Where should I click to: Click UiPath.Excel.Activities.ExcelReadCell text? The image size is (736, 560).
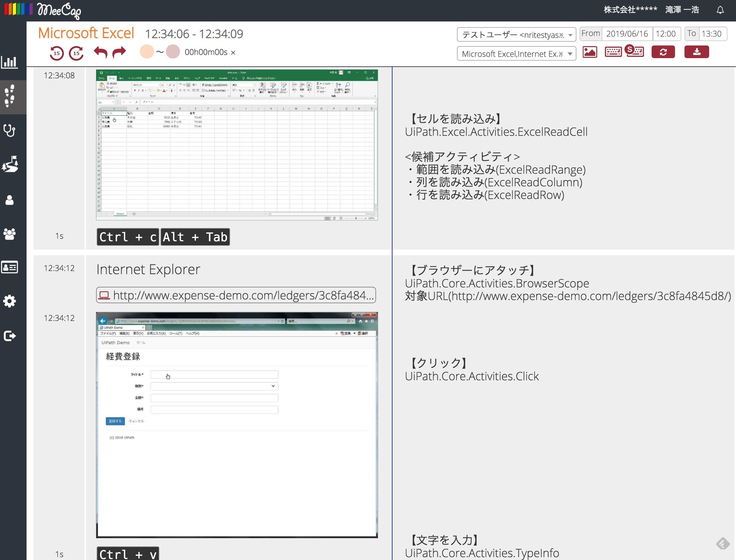tap(496, 132)
